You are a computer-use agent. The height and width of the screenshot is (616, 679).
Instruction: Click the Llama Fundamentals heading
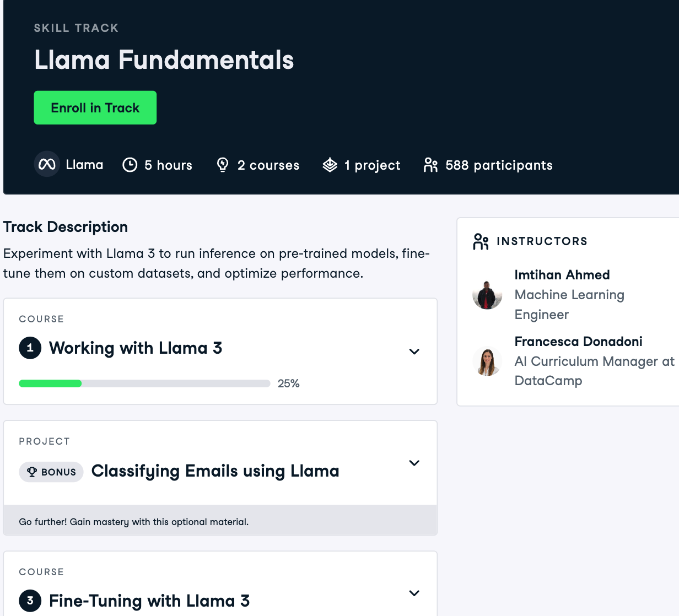click(164, 60)
